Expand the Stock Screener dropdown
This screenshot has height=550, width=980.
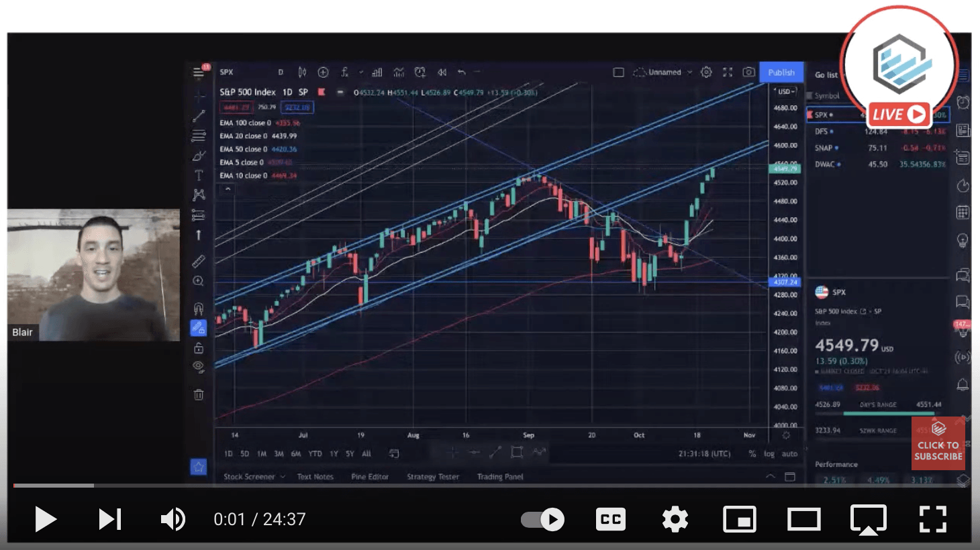pos(254,477)
